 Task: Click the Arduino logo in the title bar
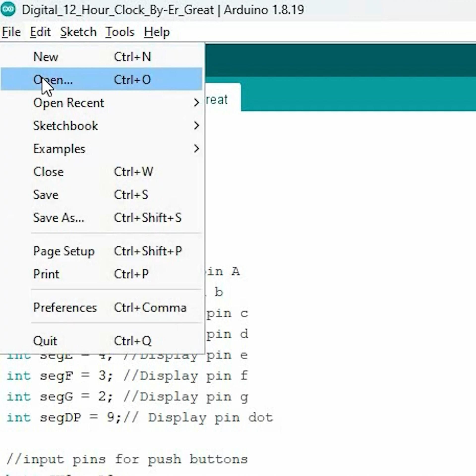click(8, 9)
